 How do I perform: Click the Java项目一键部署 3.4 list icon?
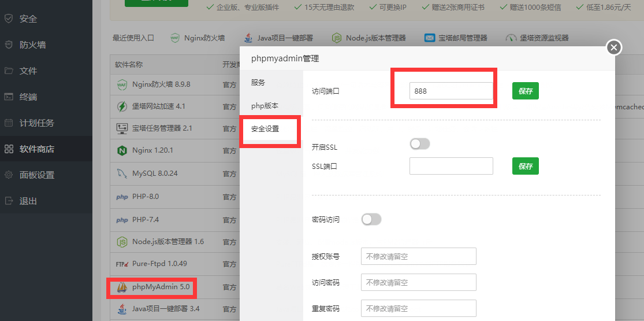pos(122,308)
